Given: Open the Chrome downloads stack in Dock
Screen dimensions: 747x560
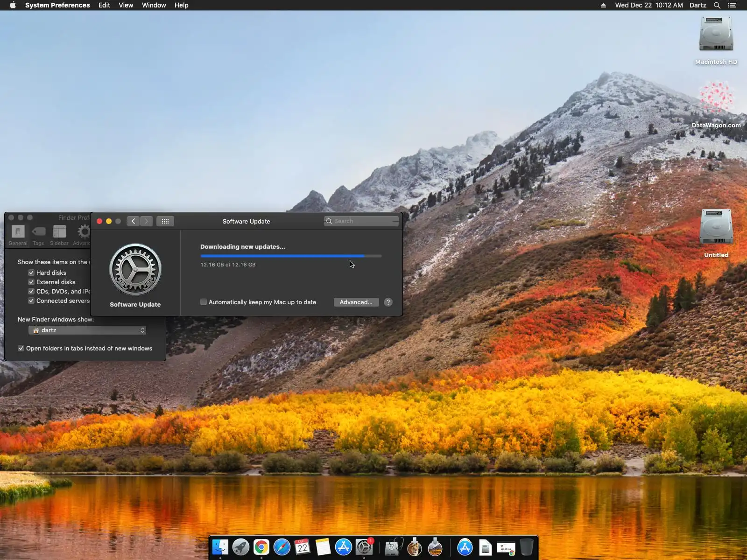Looking at the screenshot, I should pyautogui.click(x=506, y=548).
